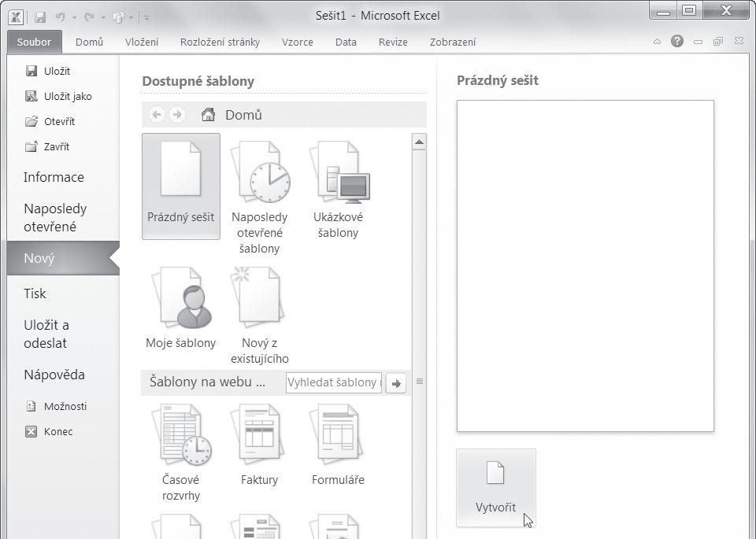Open Undo history dropdown arrow
The width and height of the screenshot is (756, 539).
(x=74, y=18)
